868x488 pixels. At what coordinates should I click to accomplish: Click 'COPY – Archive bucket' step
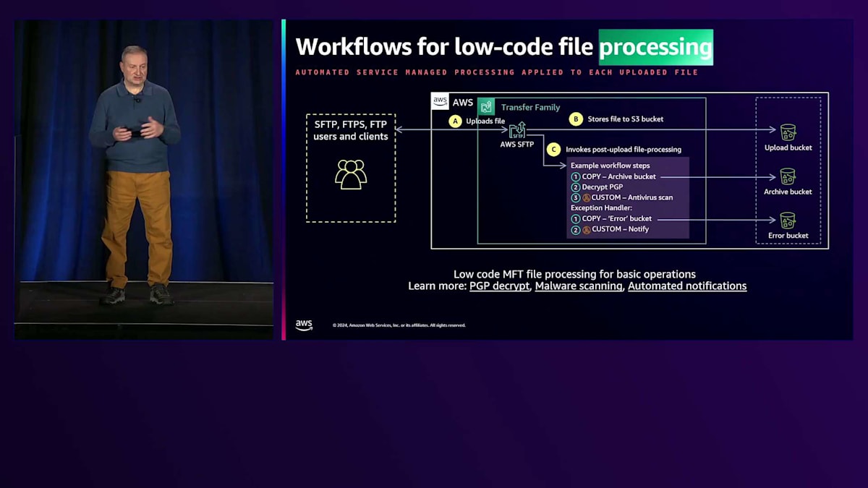[x=619, y=176]
